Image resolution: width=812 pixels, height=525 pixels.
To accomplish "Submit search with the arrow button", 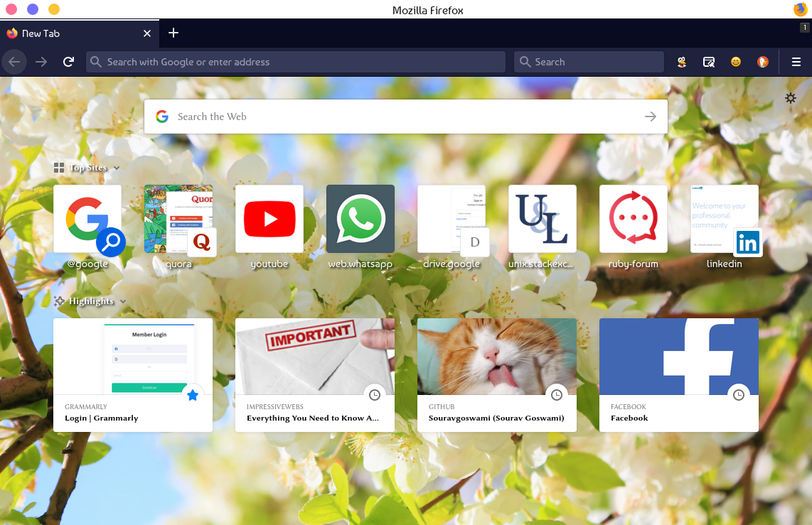I will tap(651, 117).
